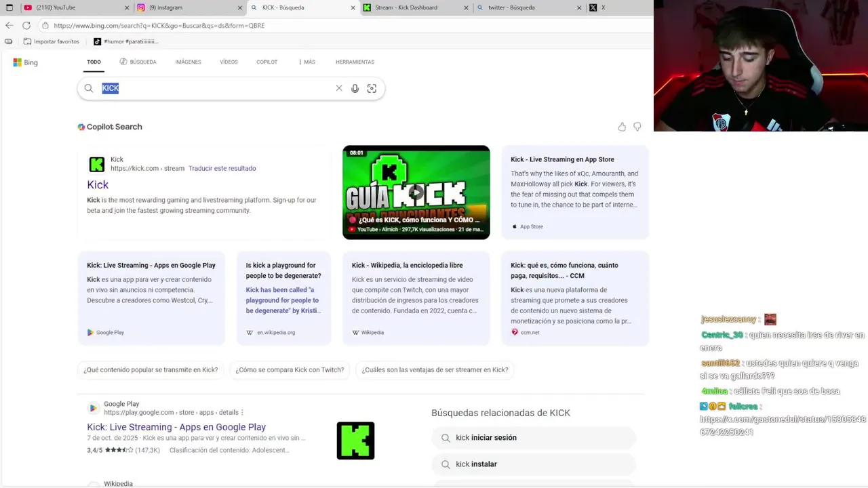Screen dimensions: 868x488
Task: Open 'Kick - Wikipedia, la enciclopedia libre' card
Action: pyautogui.click(x=416, y=298)
